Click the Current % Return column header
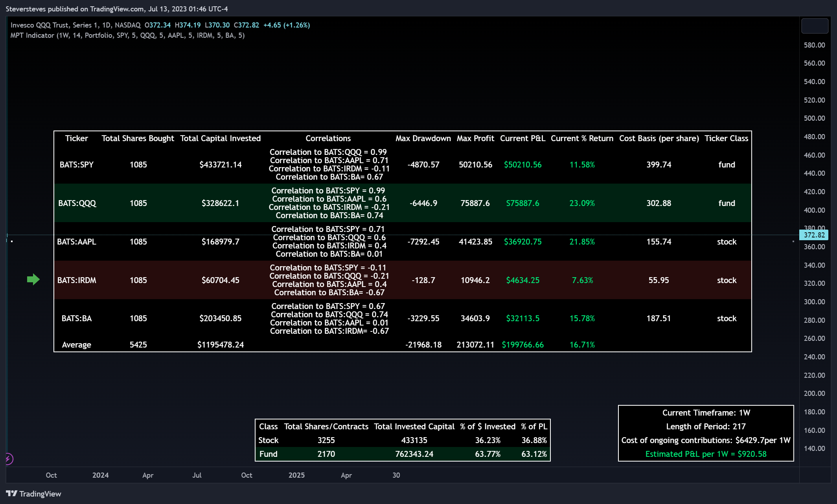This screenshot has height=504, width=837. click(x=582, y=138)
